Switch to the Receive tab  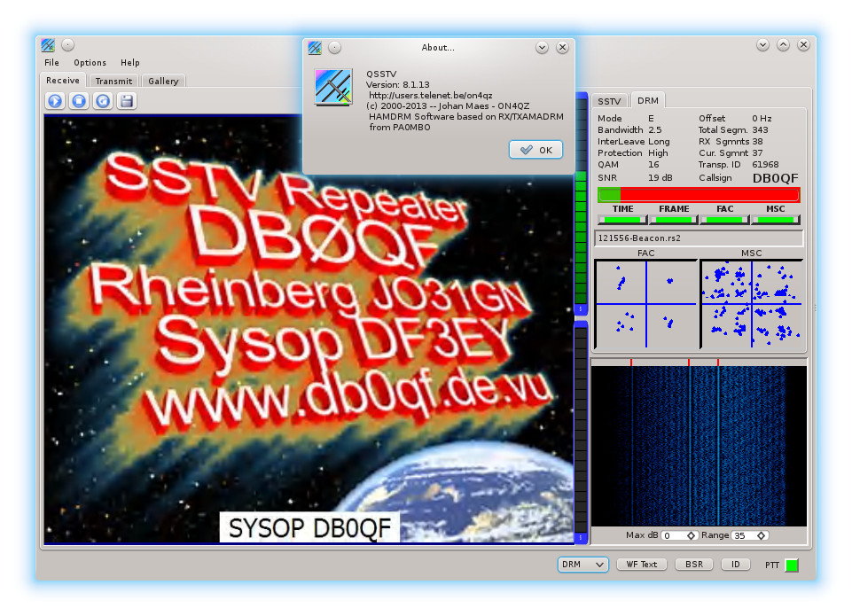(x=62, y=81)
